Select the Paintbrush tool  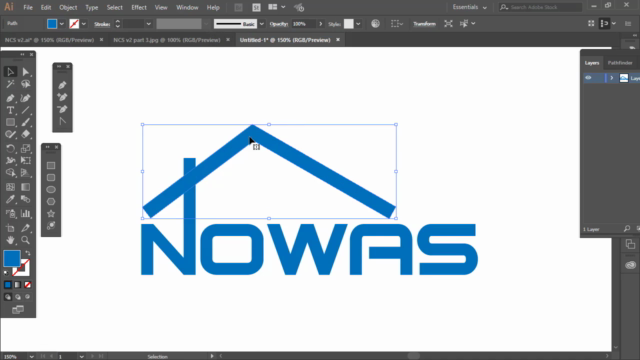(26, 122)
